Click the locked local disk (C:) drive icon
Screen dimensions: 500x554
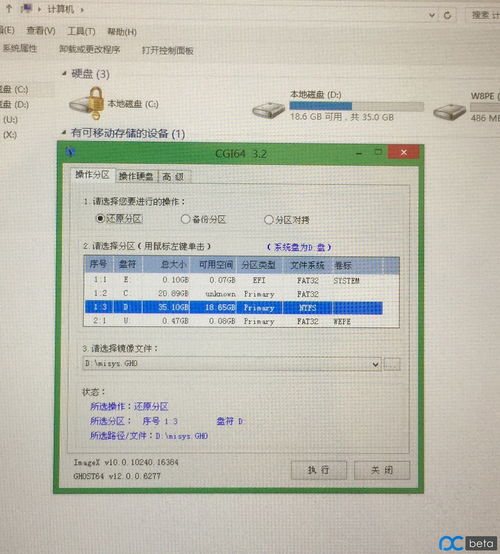pyautogui.click(x=87, y=104)
